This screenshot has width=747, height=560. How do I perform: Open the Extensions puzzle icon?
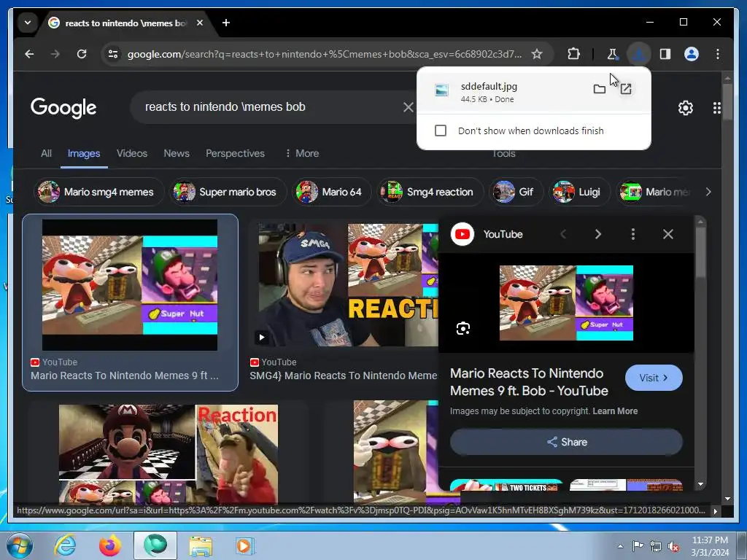tap(573, 54)
